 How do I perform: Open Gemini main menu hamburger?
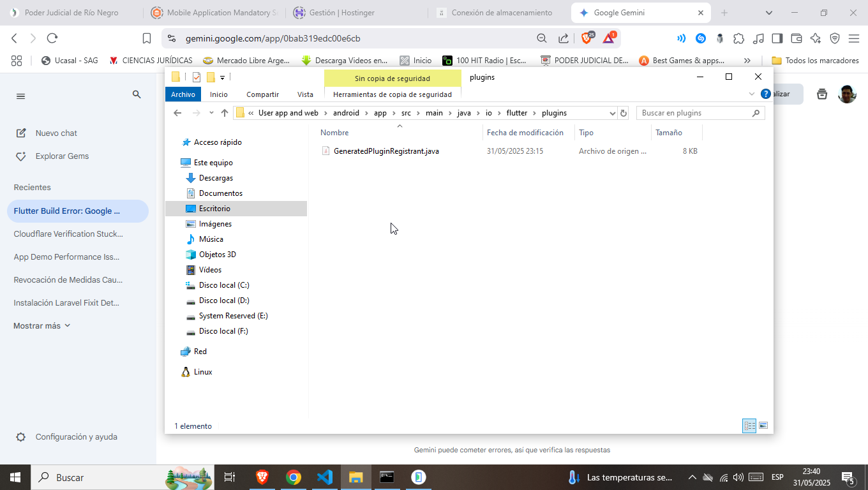coord(20,96)
